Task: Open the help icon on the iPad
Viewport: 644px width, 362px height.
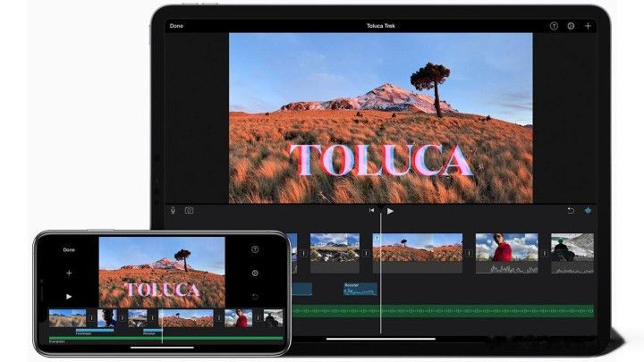Action: coord(554,26)
